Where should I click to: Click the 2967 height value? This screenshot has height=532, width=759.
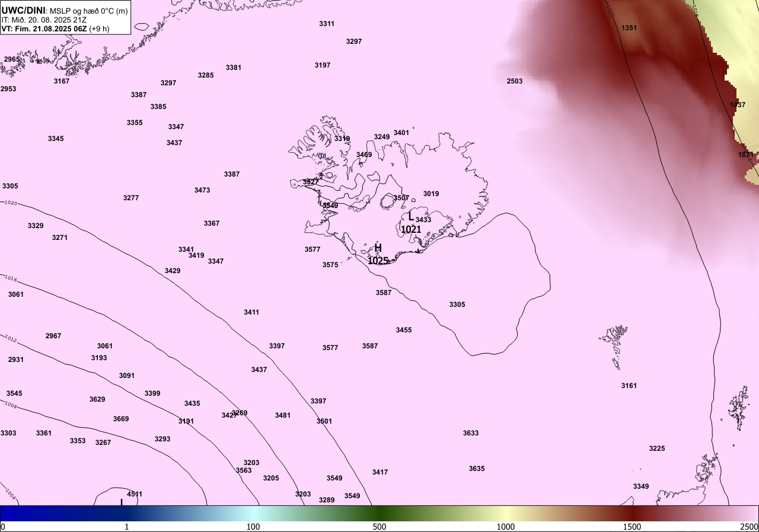(53, 336)
